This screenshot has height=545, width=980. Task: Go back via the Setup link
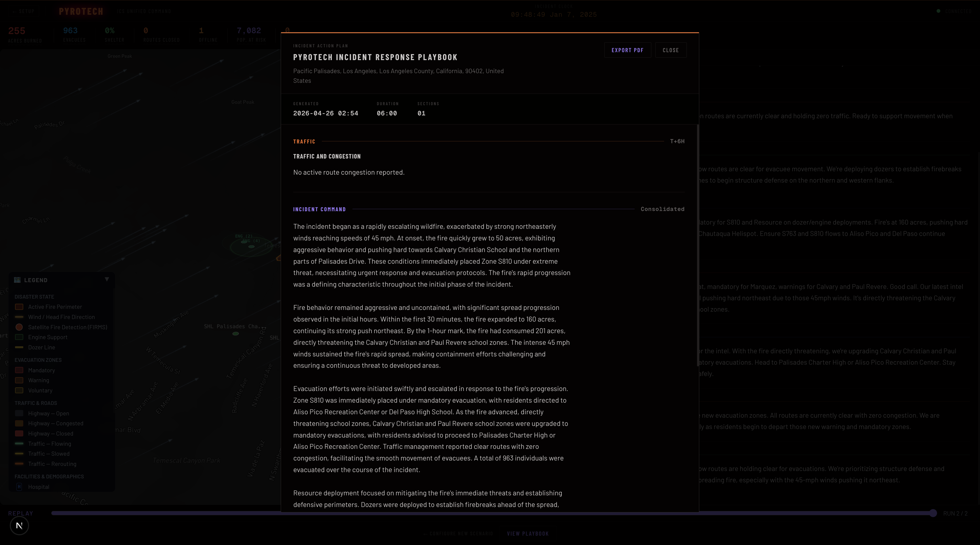pos(23,11)
